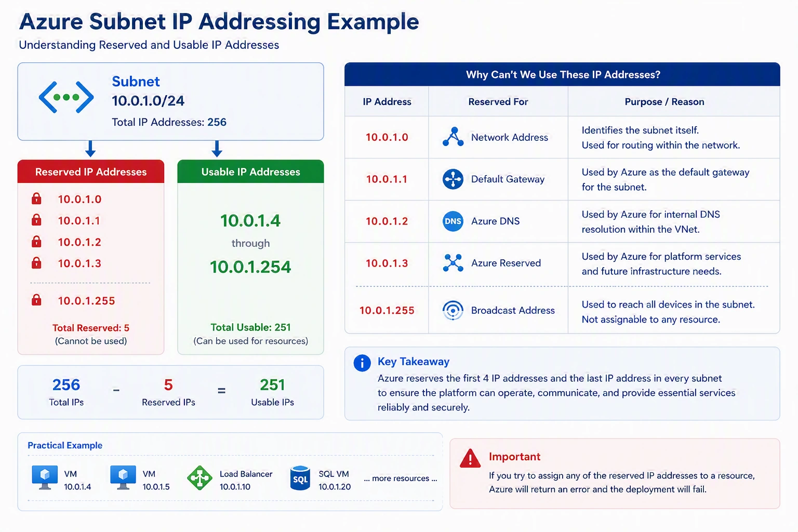Click 10.0.1.3 in the Reserved IP list
Viewport: 798px width, 532px height.
(79, 263)
